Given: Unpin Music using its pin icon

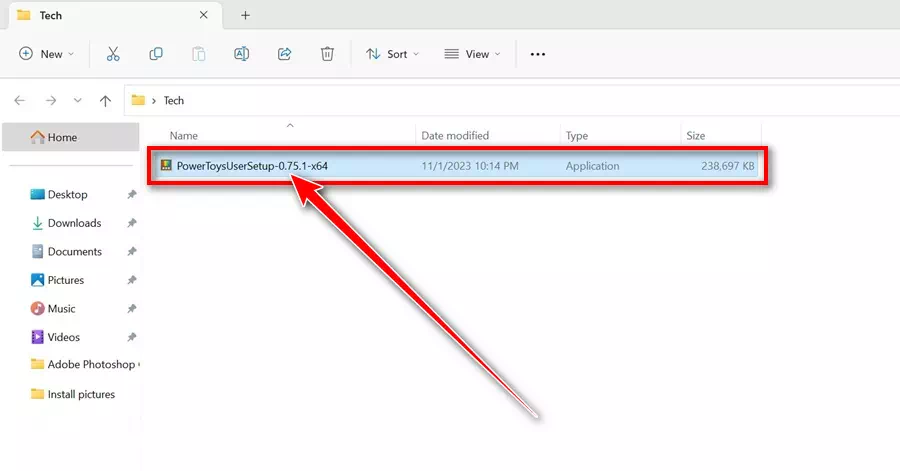Looking at the screenshot, I should (131, 309).
